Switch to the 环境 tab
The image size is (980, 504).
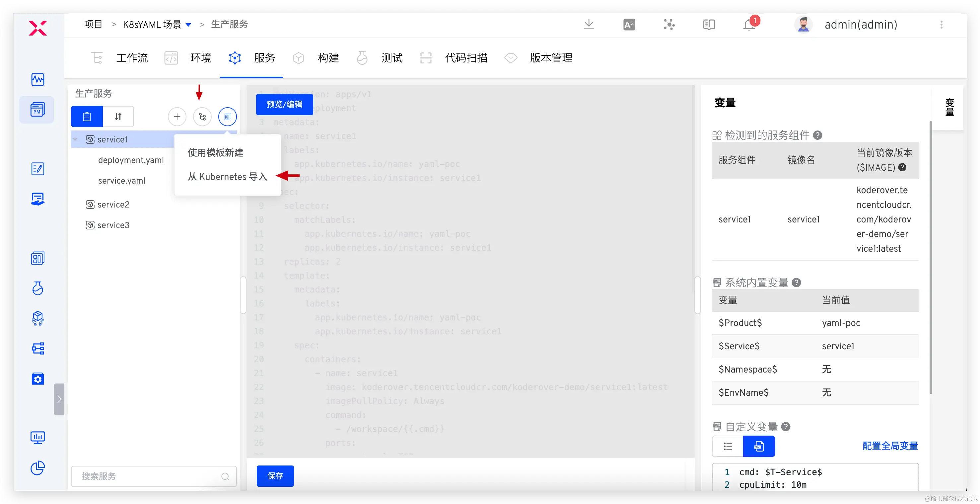(200, 58)
